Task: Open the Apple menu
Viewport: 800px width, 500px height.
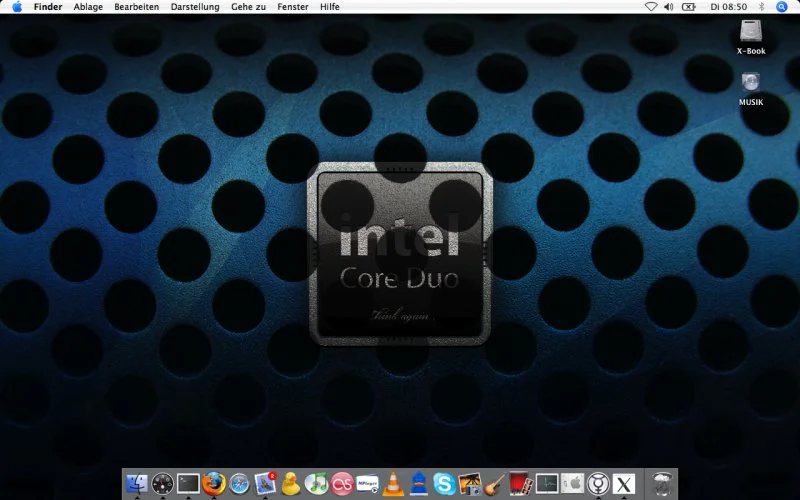Action: (17, 7)
